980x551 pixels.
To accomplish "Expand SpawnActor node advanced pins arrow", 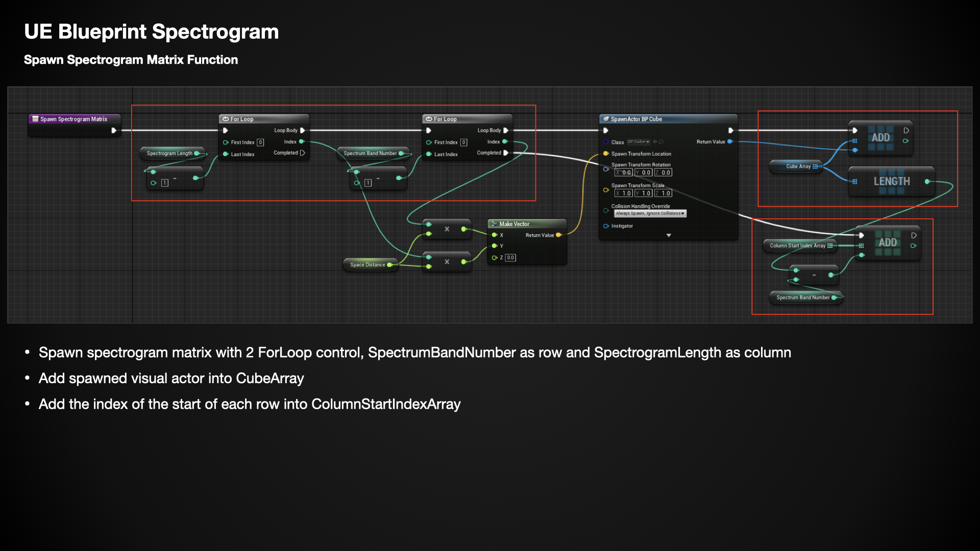I will point(669,235).
